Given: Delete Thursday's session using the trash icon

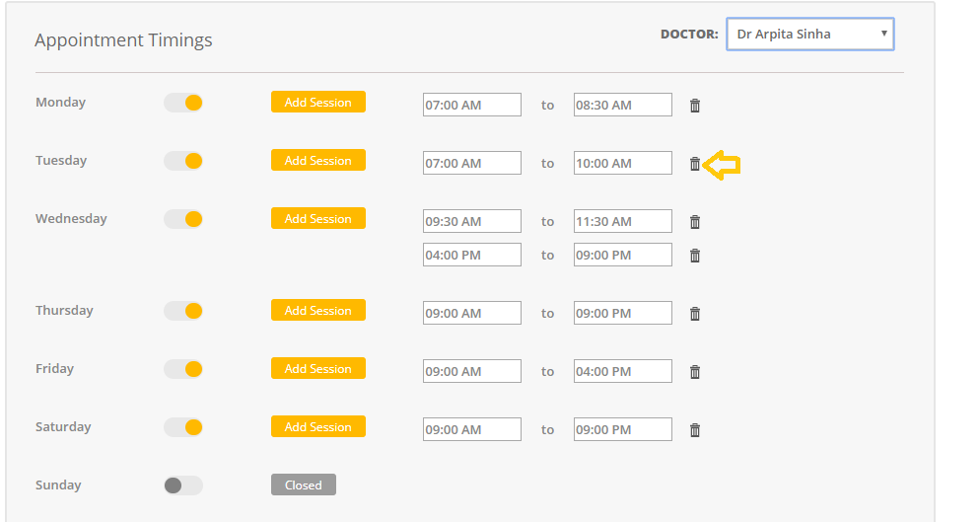Looking at the screenshot, I should (694, 314).
